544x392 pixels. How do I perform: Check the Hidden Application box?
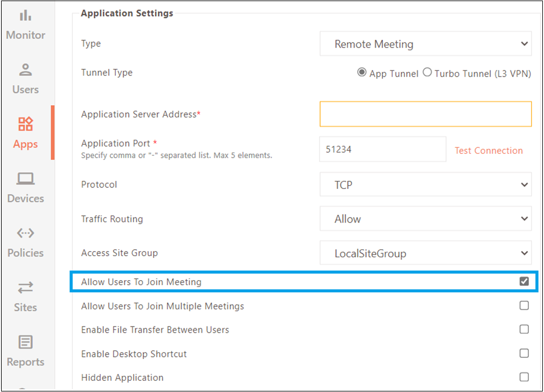click(x=524, y=377)
